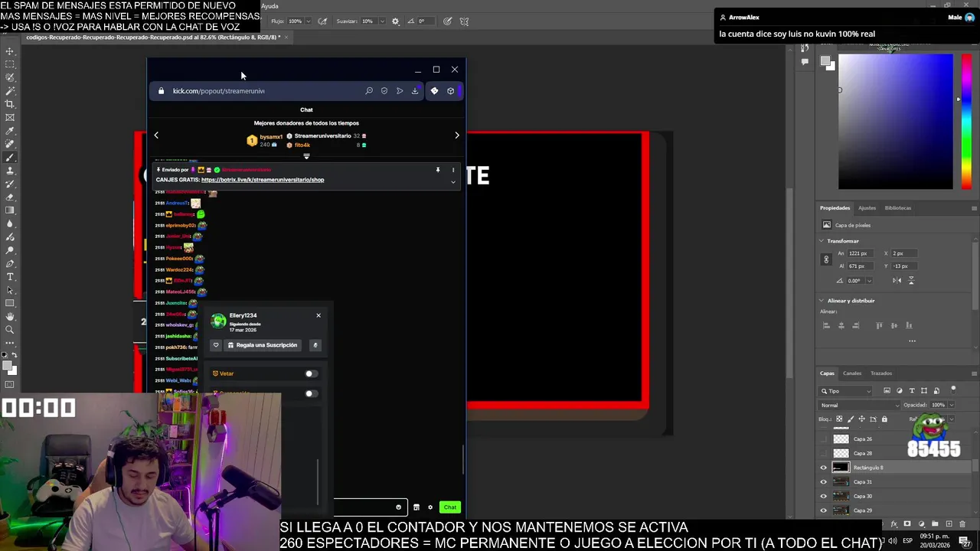Toggle the Vetar switch for Ellery1234
Screen dimensions: 980x551
310,373
